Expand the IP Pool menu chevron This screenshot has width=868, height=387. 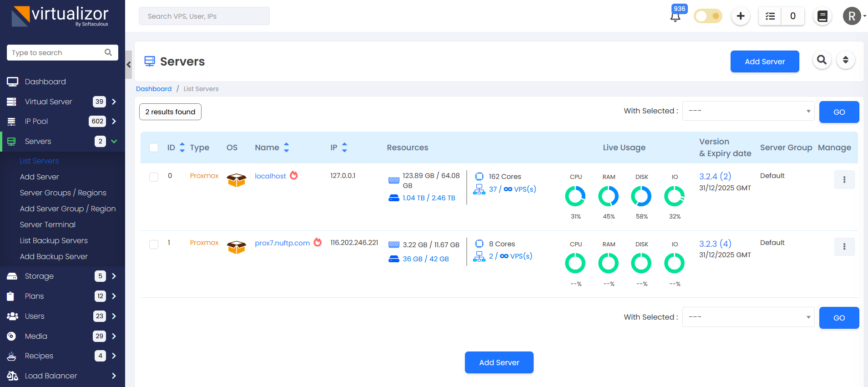coord(114,122)
